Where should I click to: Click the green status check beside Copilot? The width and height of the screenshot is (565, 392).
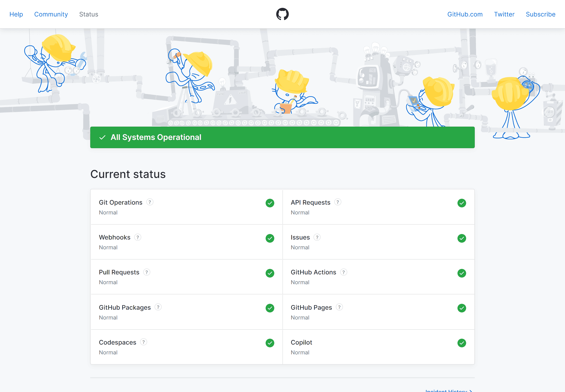(461, 343)
